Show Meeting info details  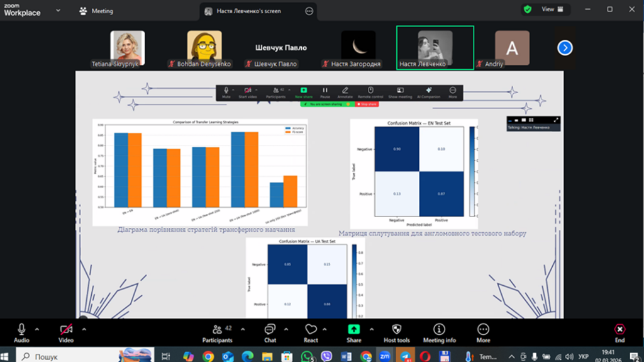pos(439,332)
